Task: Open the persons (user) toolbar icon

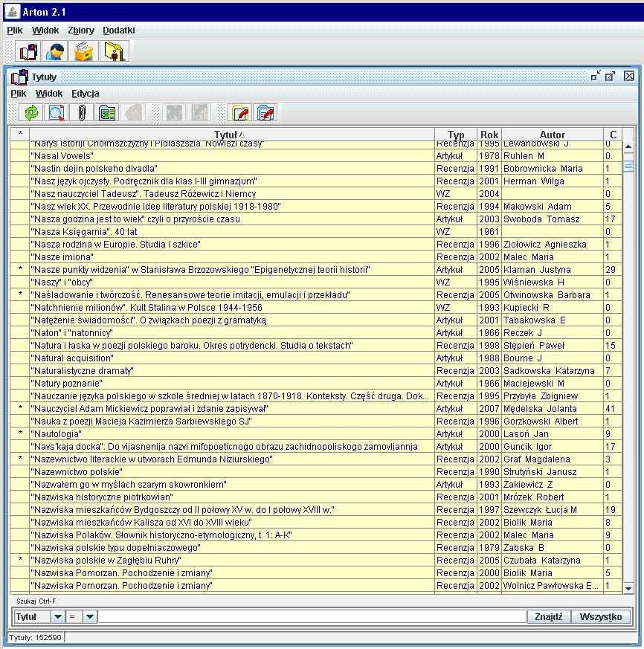Action: [x=56, y=52]
